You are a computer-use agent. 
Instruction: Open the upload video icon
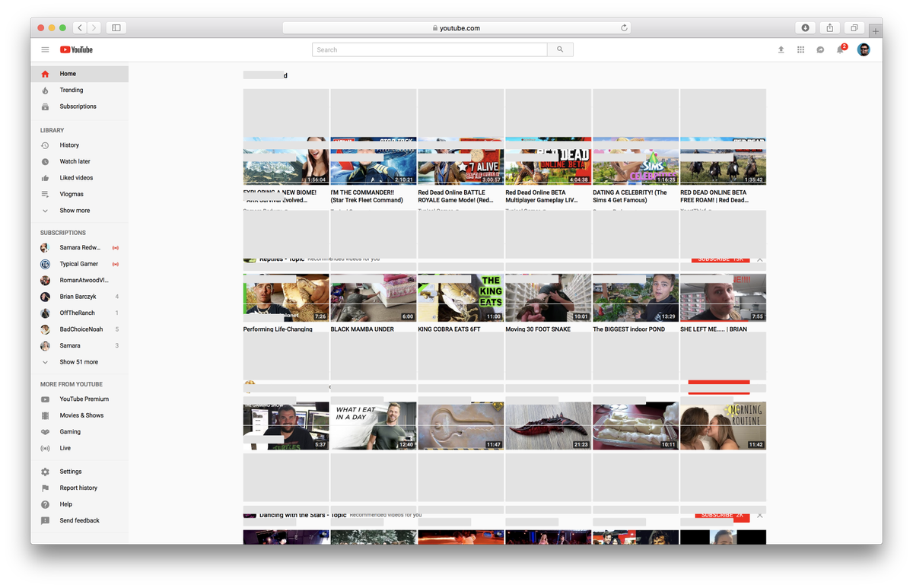click(x=781, y=49)
